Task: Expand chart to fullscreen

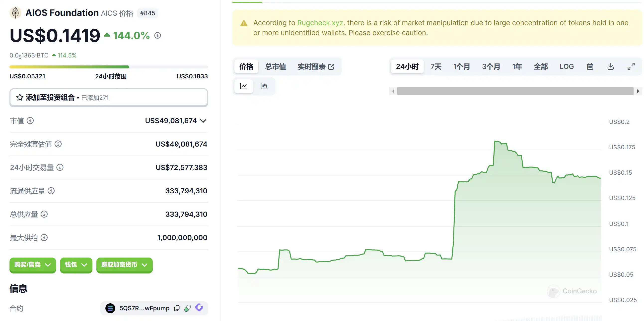Action: pyautogui.click(x=631, y=67)
